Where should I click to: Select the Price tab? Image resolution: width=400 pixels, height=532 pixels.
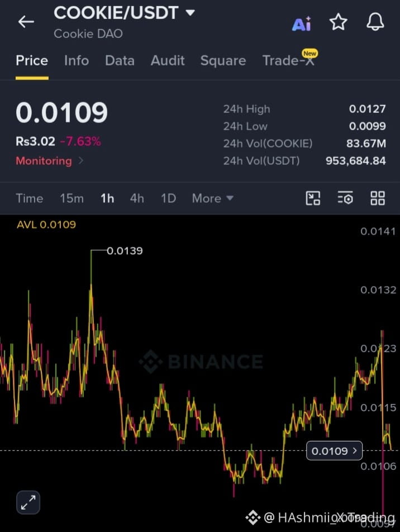[x=32, y=61]
